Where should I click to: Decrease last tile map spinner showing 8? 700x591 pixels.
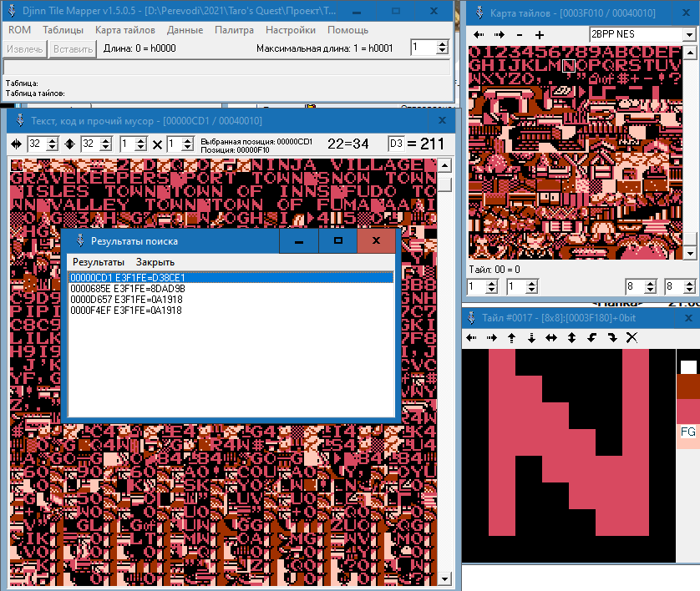[x=689, y=290]
